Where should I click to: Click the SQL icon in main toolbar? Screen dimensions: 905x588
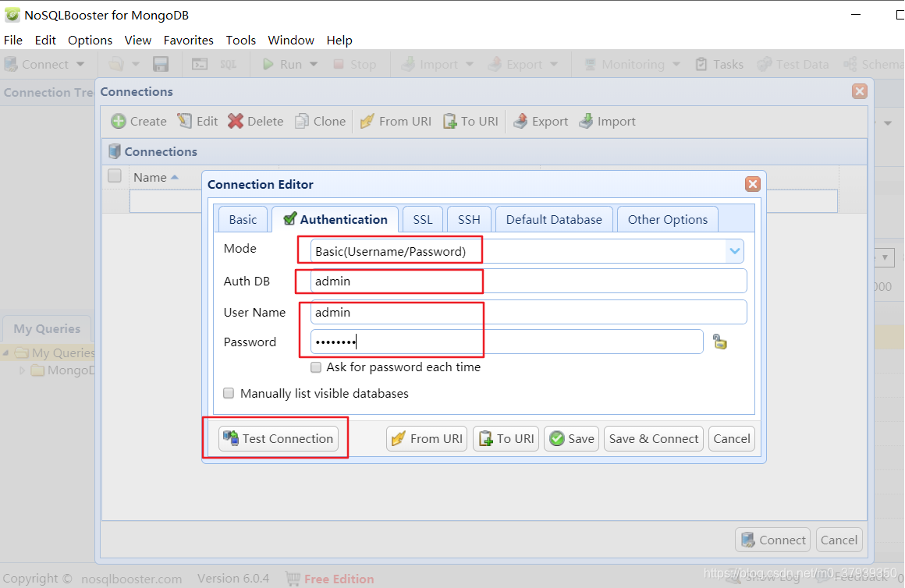[x=229, y=64]
